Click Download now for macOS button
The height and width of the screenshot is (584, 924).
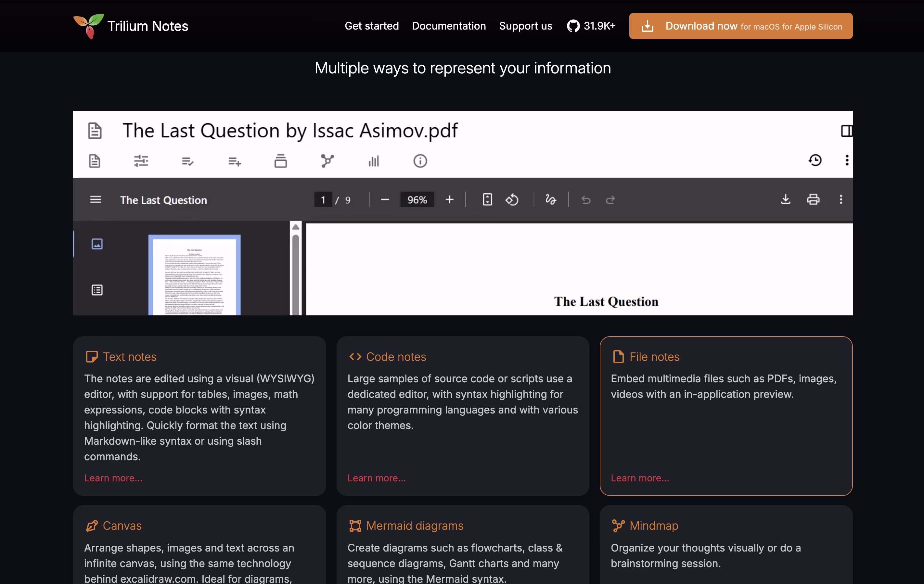(x=740, y=26)
